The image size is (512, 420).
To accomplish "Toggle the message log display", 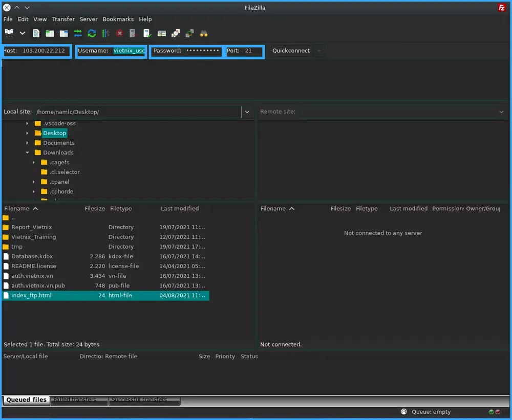I will click(36, 33).
